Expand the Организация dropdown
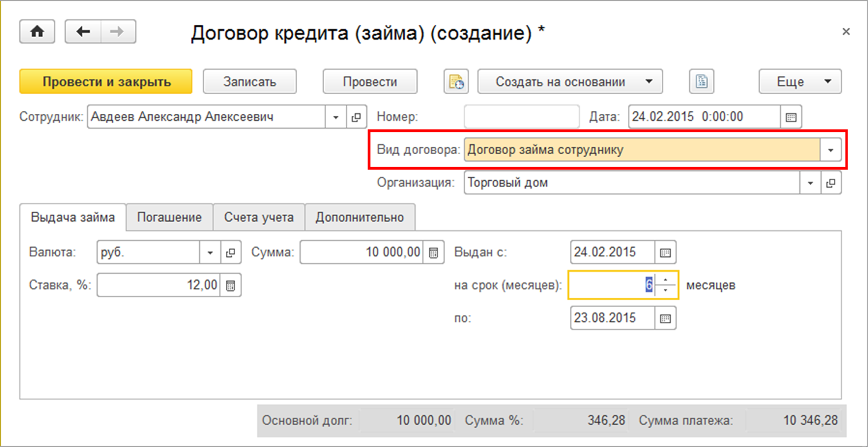Screen dimensions: 868x447 tap(810, 183)
